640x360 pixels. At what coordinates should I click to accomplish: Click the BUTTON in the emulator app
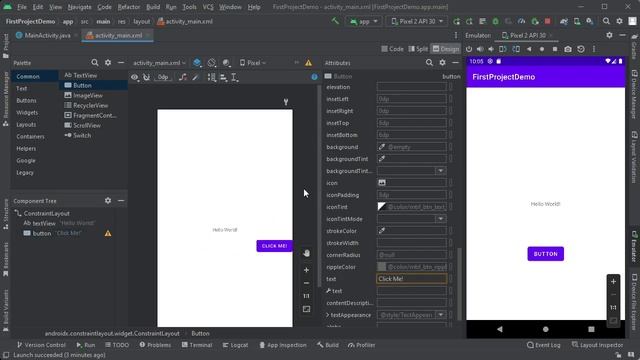coord(545,253)
